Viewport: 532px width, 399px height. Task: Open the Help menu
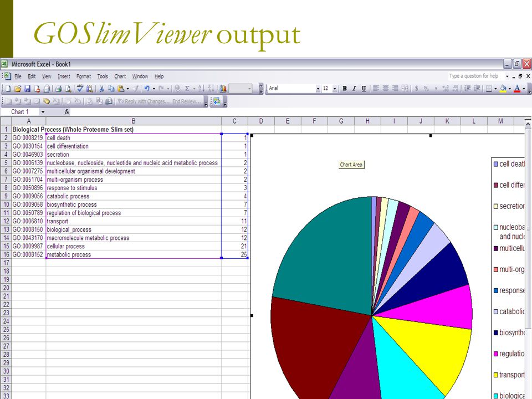159,76
